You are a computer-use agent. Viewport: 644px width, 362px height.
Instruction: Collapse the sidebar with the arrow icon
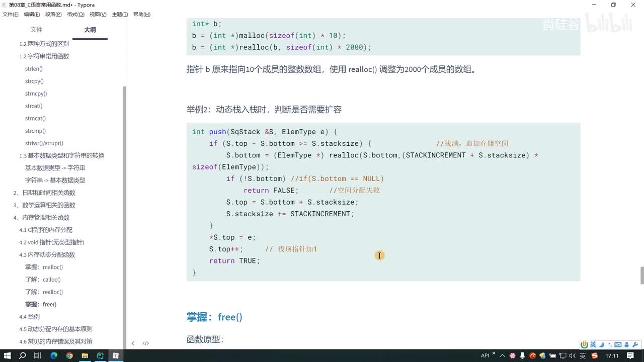133,343
